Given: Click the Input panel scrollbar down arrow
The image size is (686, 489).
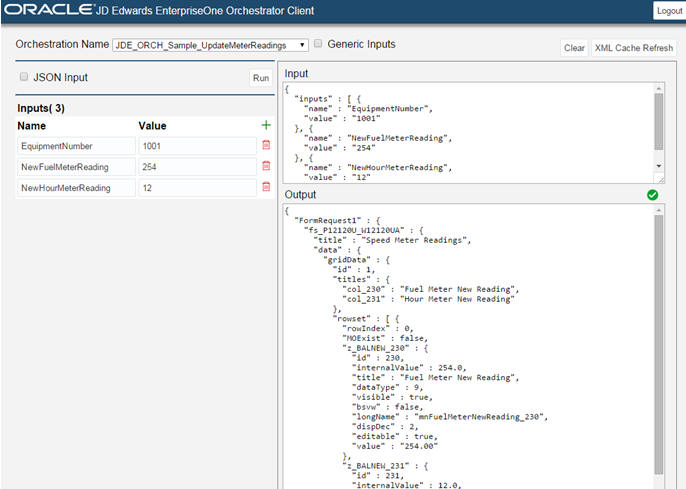Looking at the screenshot, I should [658, 166].
